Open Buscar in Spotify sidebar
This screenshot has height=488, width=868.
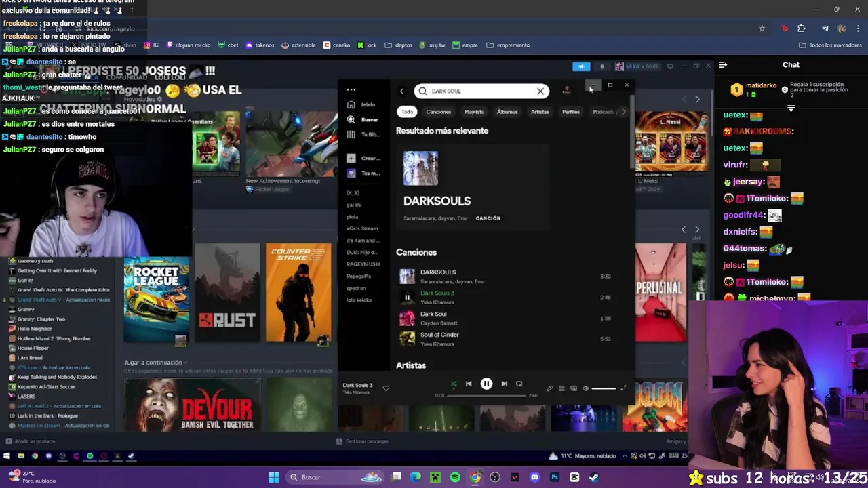click(362, 119)
